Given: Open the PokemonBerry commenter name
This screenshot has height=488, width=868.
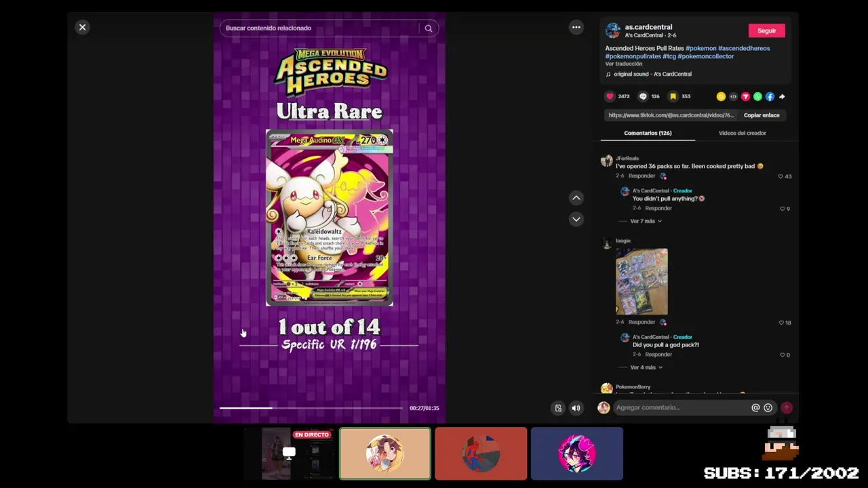Looking at the screenshot, I should pos(633,387).
